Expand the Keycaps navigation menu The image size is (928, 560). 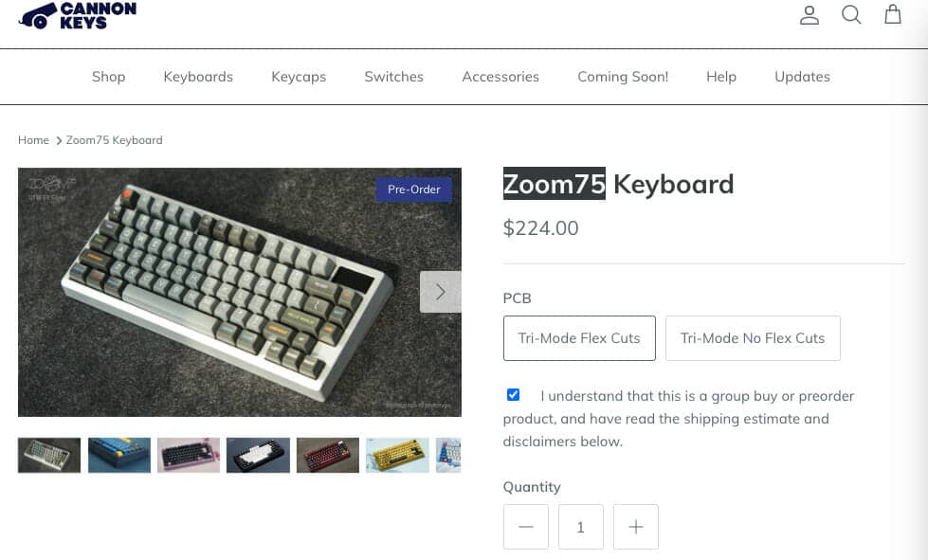299,77
